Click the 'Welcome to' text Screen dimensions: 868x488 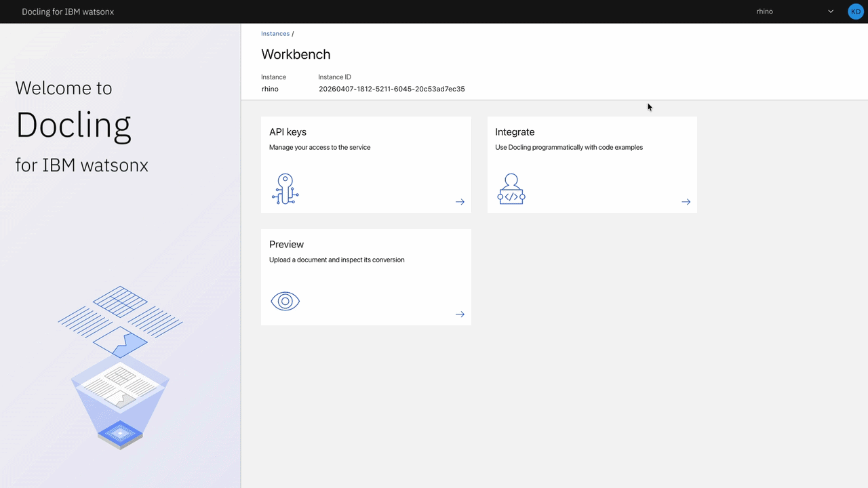(64, 88)
